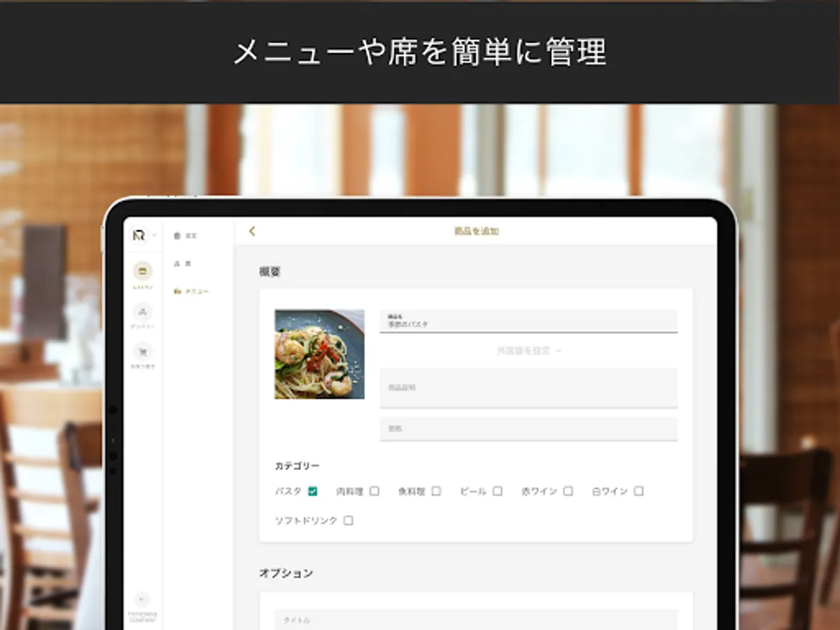Click the 商品説明 description field

click(528, 388)
